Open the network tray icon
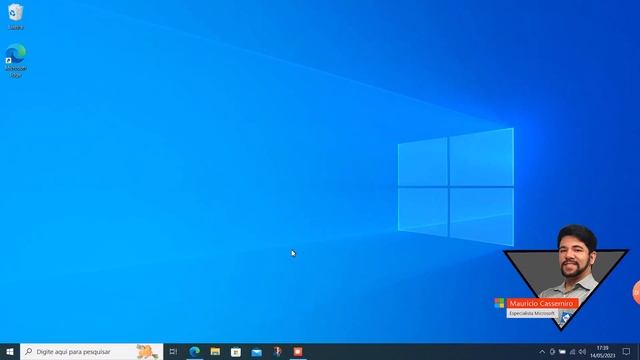 tap(572, 352)
